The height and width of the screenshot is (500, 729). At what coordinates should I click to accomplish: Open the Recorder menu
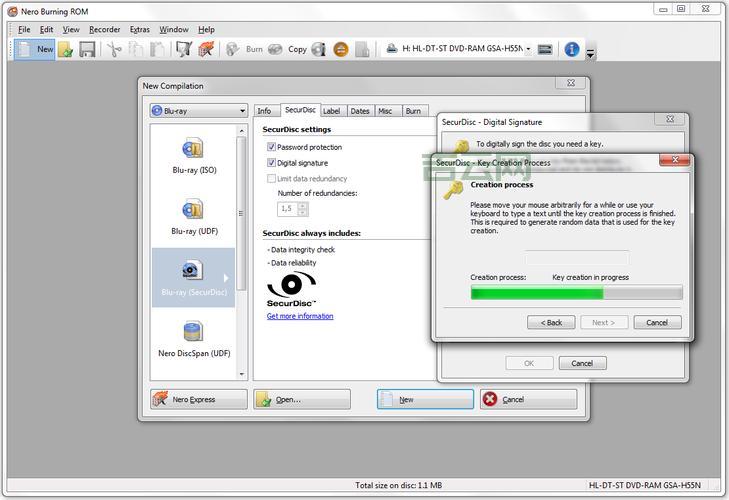(104, 30)
